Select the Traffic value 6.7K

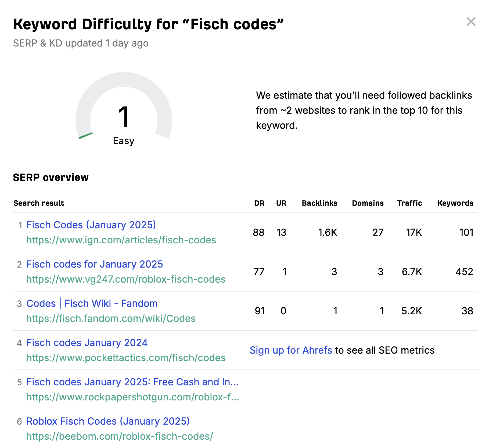pyautogui.click(x=412, y=272)
